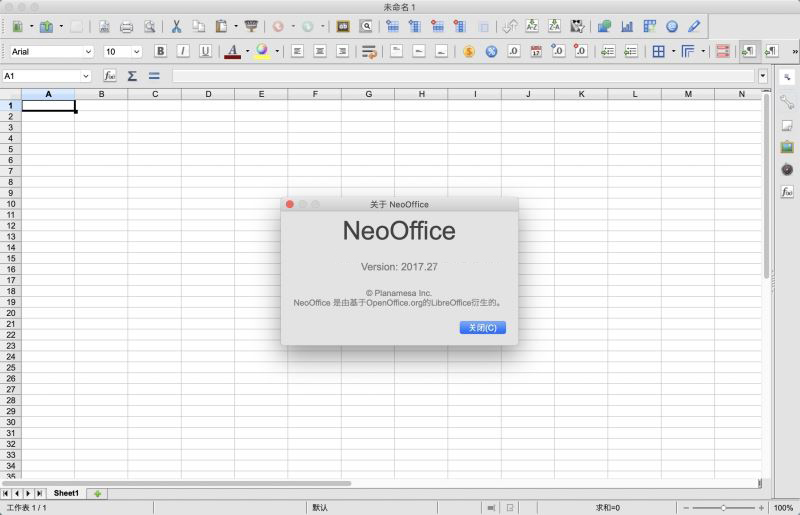Image resolution: width=800 pixels, height=515 pixels.
Task: Select the Sheet1 tab
Action: 66,494
